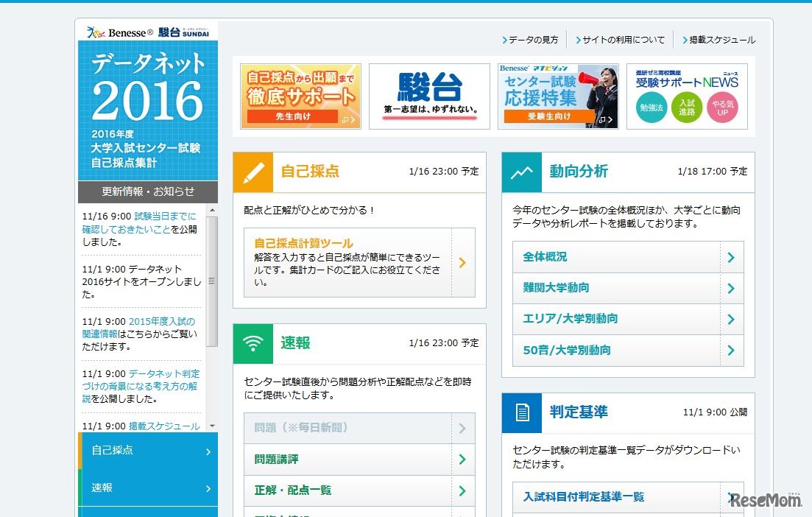
Task: Click the Wi-Fi icon in the 速報 section
Action: [253, 343]
